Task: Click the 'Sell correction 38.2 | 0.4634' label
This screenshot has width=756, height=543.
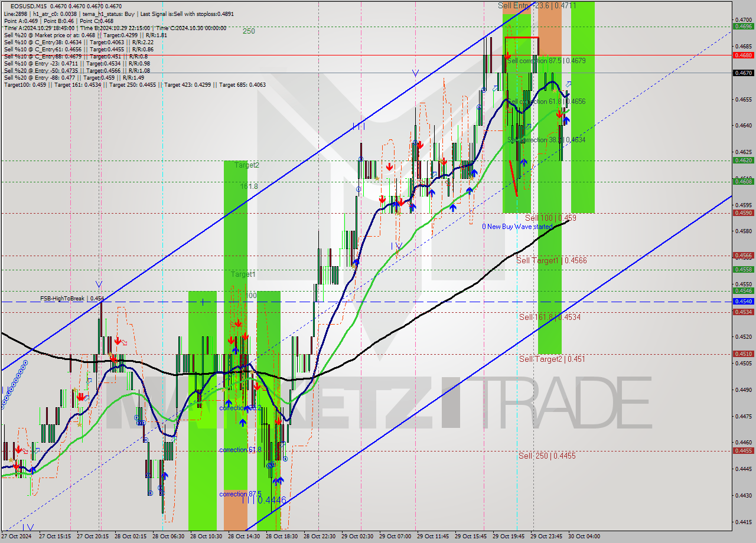Action: [x=546, y=140]
